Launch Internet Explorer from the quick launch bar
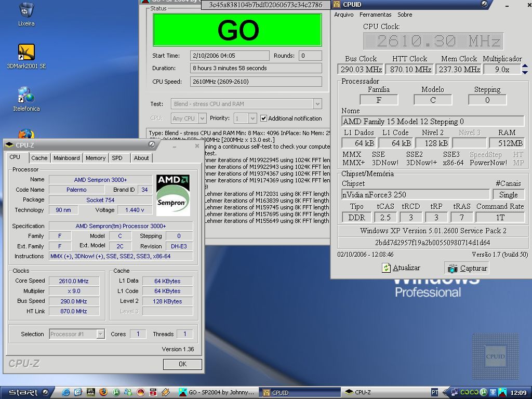The width and height of the screenshot is (532, 399). point(66,392)
